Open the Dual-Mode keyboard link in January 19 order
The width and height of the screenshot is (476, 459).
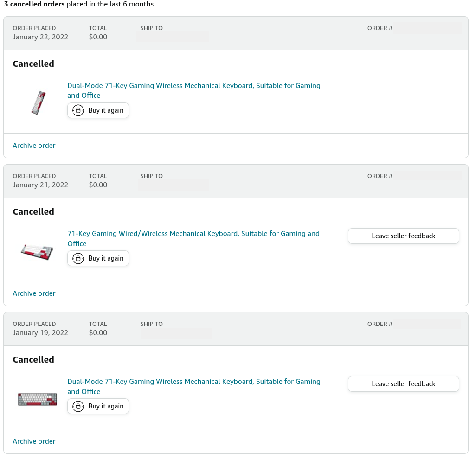(x=193, y=387)
